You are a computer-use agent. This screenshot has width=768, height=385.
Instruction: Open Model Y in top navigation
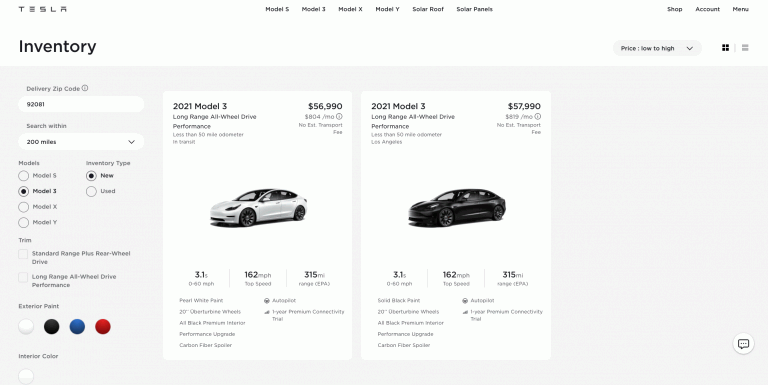387,9
